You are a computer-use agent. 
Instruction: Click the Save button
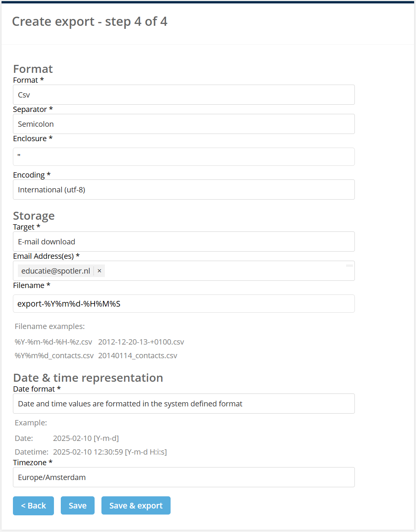pyautogui.click(x=78, y=505)
